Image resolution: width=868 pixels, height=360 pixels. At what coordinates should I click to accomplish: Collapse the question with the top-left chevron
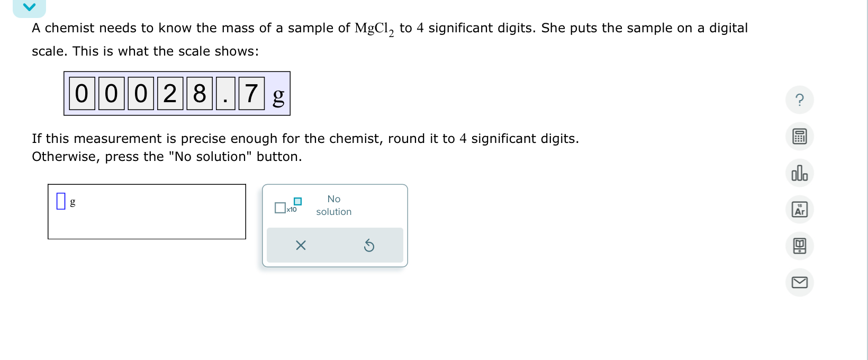click(29, 7)
